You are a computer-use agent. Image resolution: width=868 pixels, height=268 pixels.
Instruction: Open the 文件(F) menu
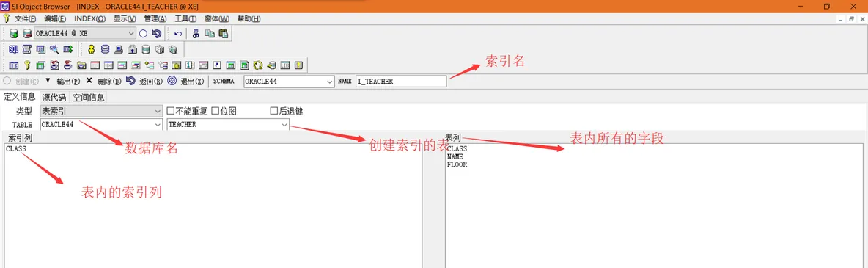click(x=26, y=19)
